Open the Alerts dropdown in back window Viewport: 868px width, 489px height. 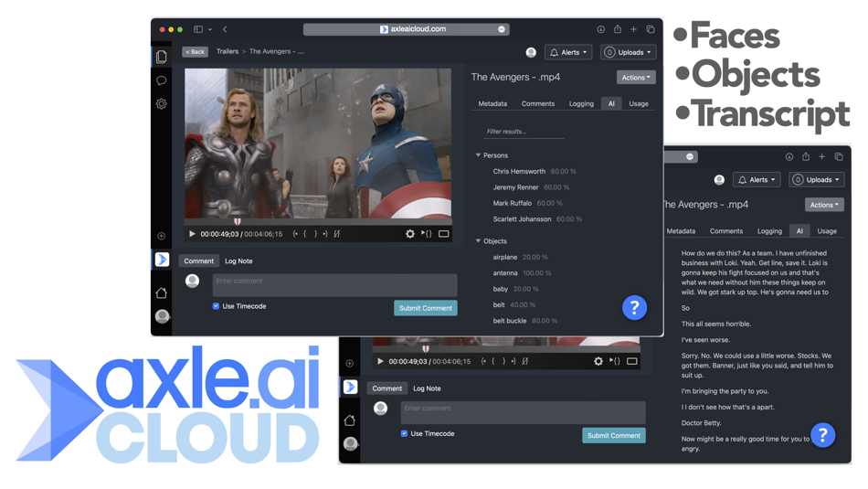[757, 179]
